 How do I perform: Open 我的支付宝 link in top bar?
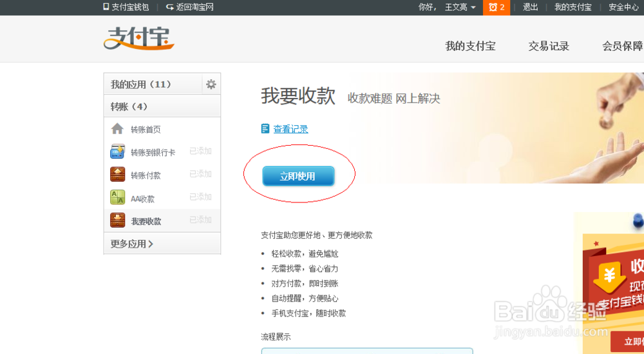[x=573, y=7]
